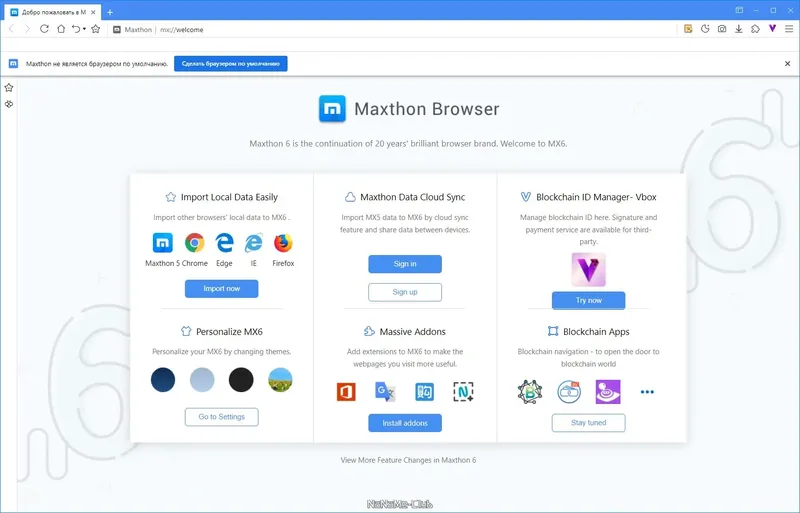Image resolution: width=800 pixels, height=513 pixels.
Task: Click the 'Personalize MX6' heading
Action: [229, 332]
